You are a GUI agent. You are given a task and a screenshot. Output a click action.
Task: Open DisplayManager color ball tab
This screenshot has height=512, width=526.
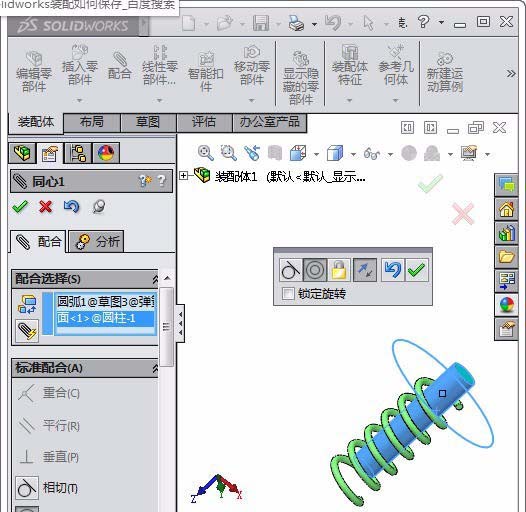pos(106,153)
